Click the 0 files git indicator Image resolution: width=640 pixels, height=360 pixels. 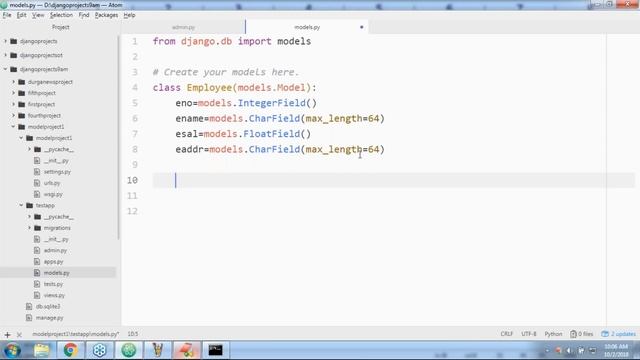click(x=582, y=334)
